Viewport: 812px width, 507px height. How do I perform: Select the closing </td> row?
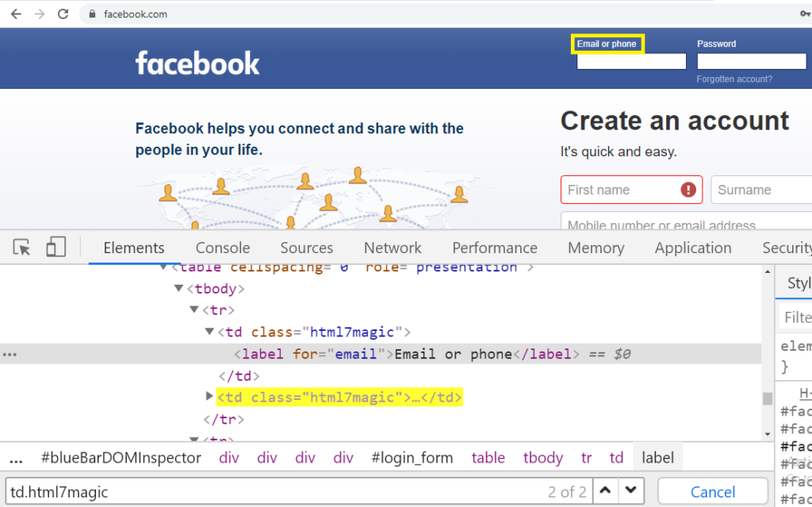(239, 376)
